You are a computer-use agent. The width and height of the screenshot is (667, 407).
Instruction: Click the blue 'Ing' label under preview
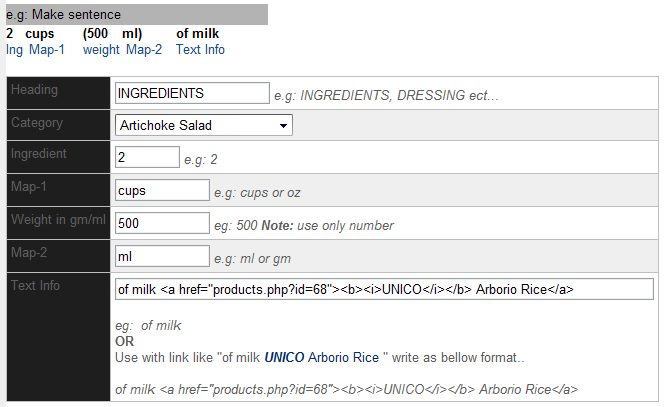coord(14,49)
